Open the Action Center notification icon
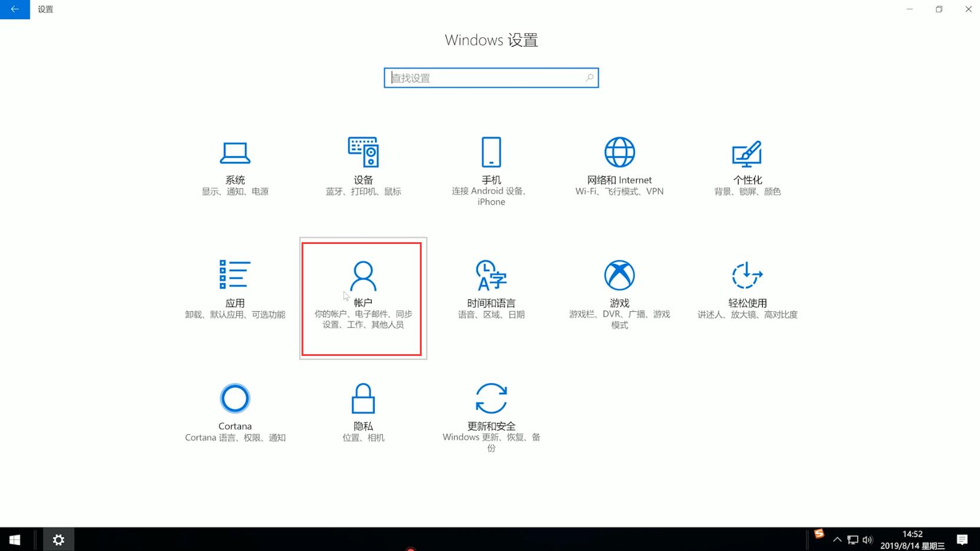 tap(962, 540)
